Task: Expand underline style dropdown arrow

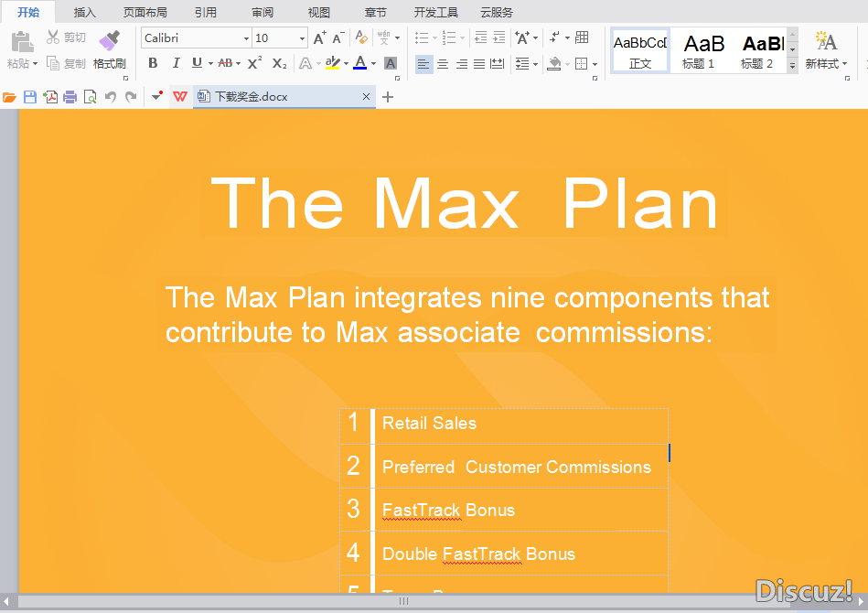Action: pyautogui.click(x=210, y=64)
